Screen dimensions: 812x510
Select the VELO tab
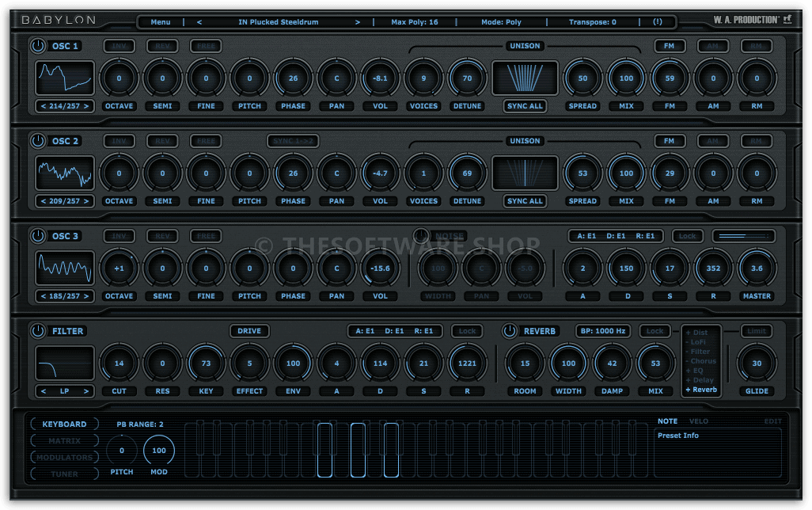[x=699, y=421]
